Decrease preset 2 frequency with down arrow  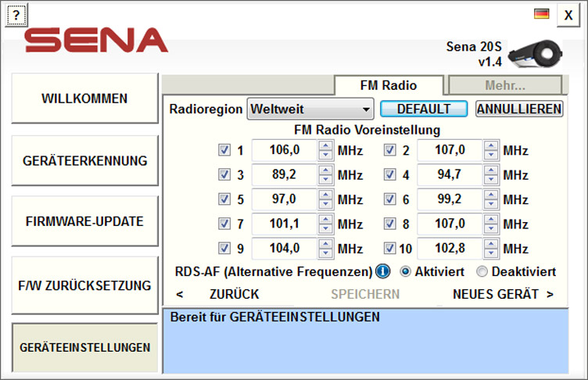click(x=491, y=155)
